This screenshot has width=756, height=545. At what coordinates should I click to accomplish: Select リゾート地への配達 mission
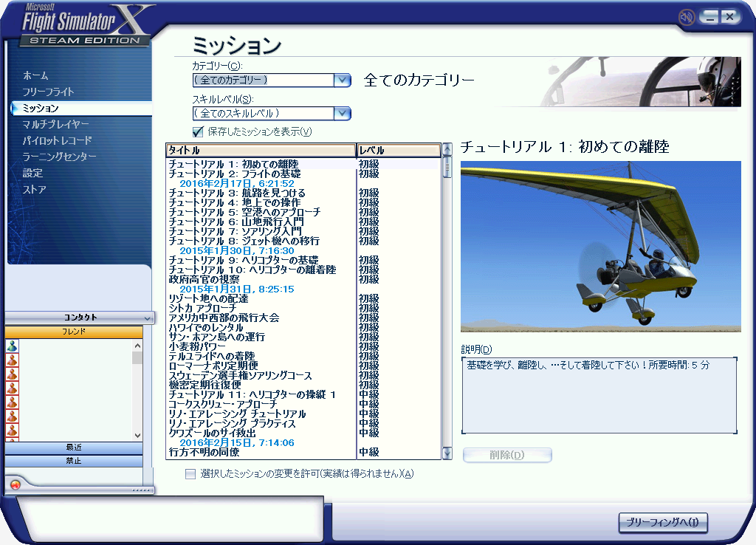pos(208,298)
